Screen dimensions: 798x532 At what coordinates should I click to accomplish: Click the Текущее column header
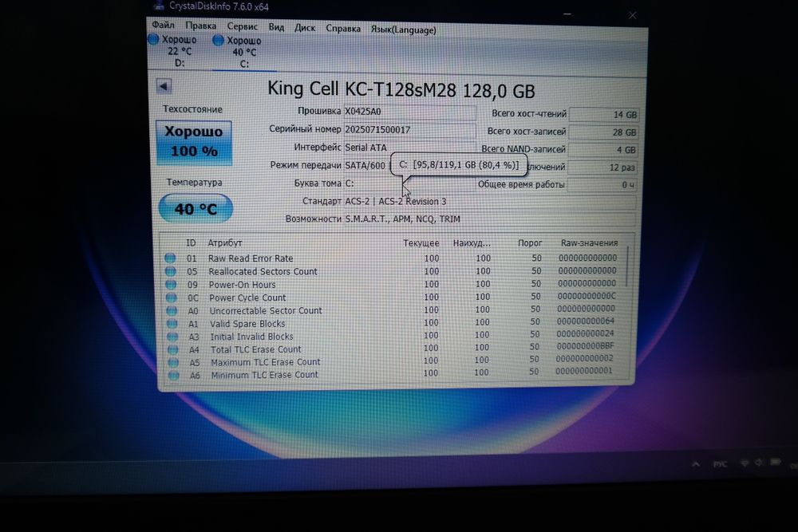[421, 243]
